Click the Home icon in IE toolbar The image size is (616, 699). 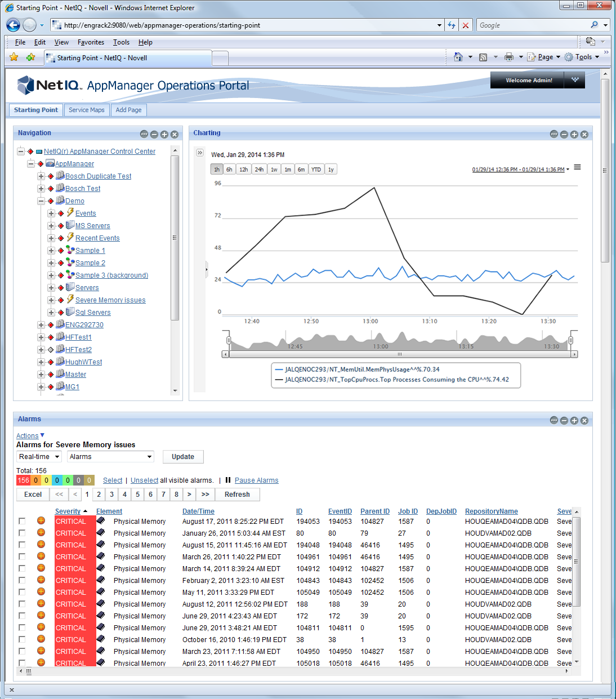(458, 57)
